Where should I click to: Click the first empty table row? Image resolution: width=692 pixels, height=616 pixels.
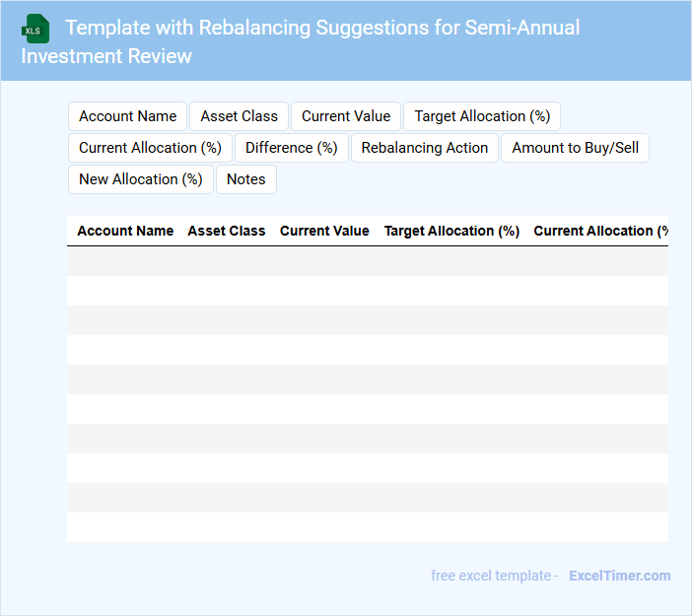367,261
